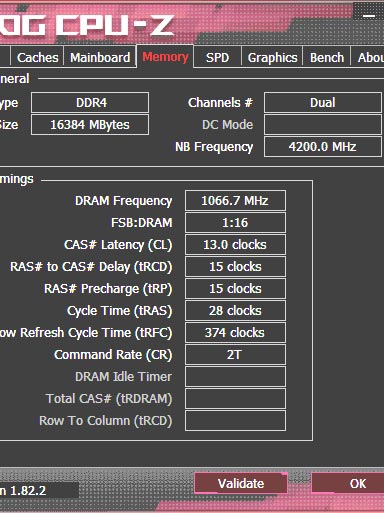
Task: Click the tRFC 374 clocks field
Action: [x=235, y=333]
